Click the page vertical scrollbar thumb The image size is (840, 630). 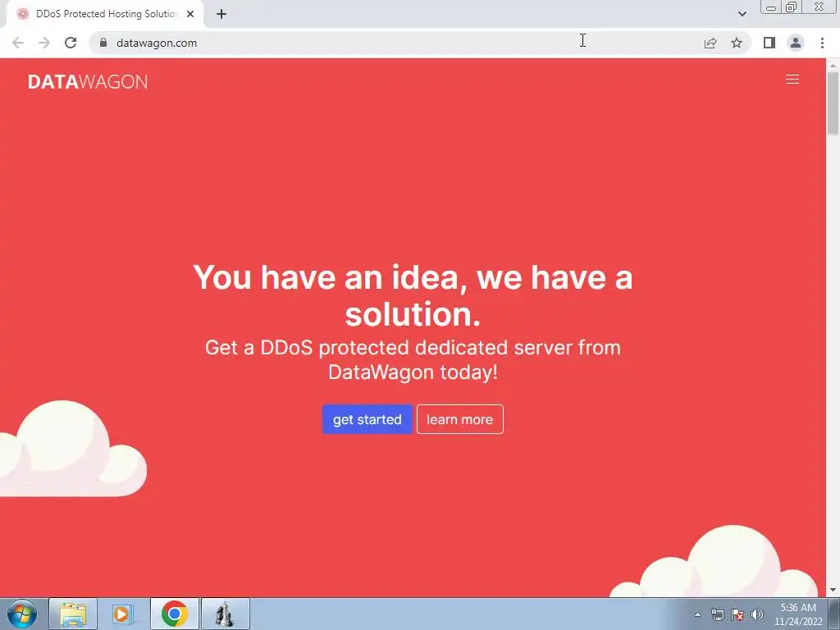833,103
